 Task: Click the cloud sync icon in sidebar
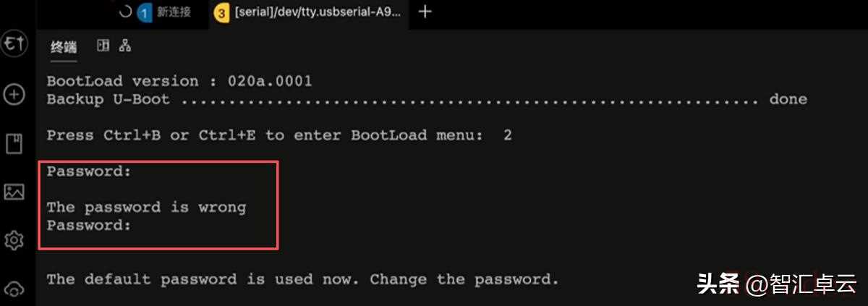click(14, 289)
